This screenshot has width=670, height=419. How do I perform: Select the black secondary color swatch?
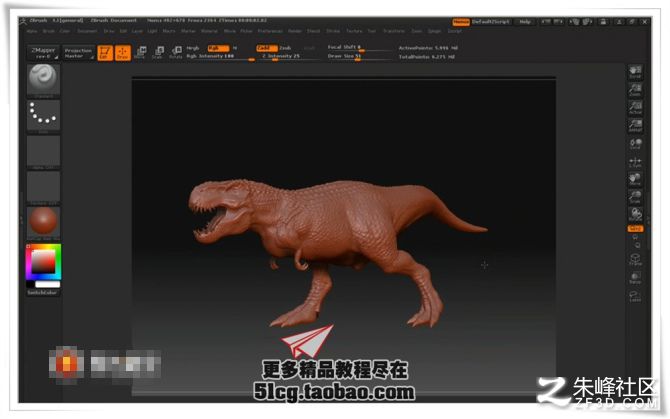click(30, 284)
